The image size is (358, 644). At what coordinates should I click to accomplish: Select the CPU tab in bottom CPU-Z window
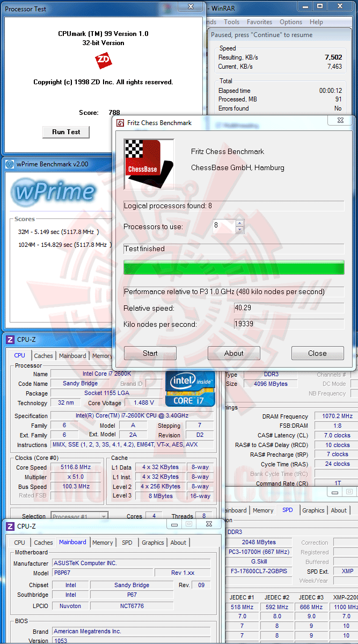pyautogui.click(x=19, y=543)
